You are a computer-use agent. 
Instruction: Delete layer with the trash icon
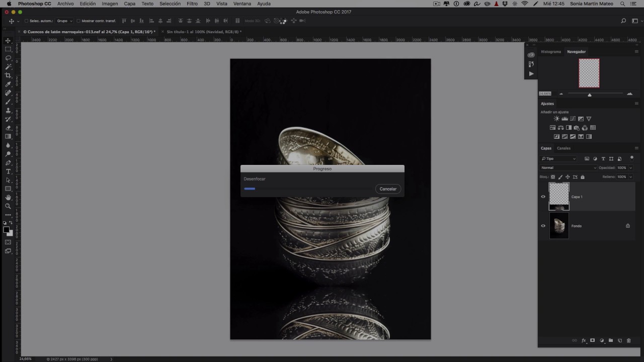pos(628,341)
